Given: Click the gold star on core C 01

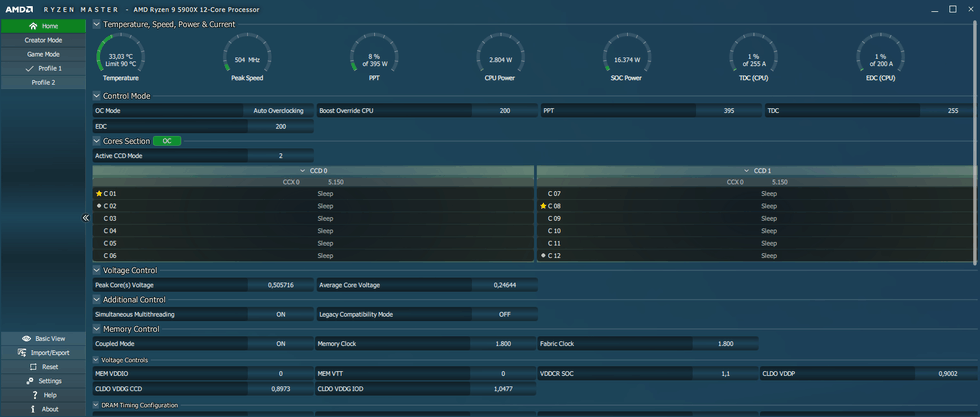Looking at the screenshot, I should [x=99, y=194].
